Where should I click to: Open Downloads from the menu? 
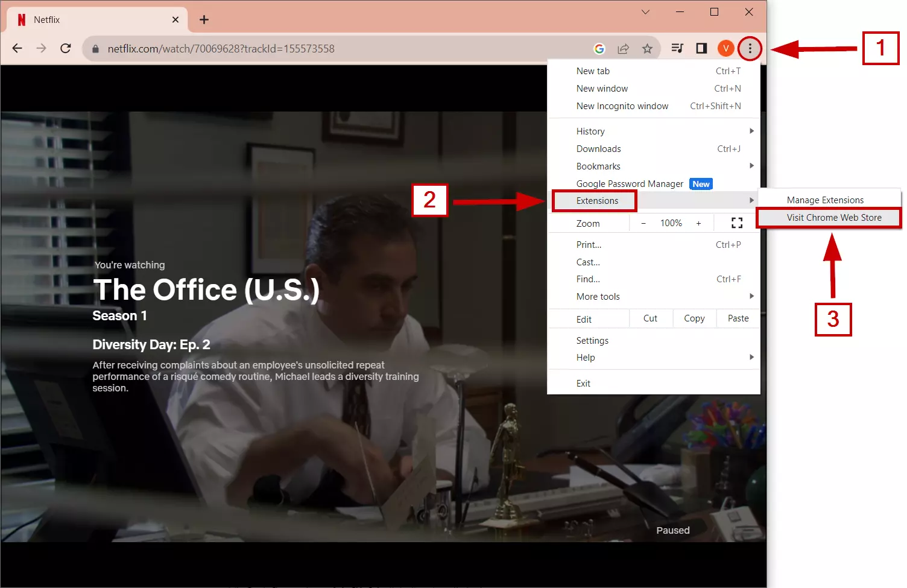[654, 149]
